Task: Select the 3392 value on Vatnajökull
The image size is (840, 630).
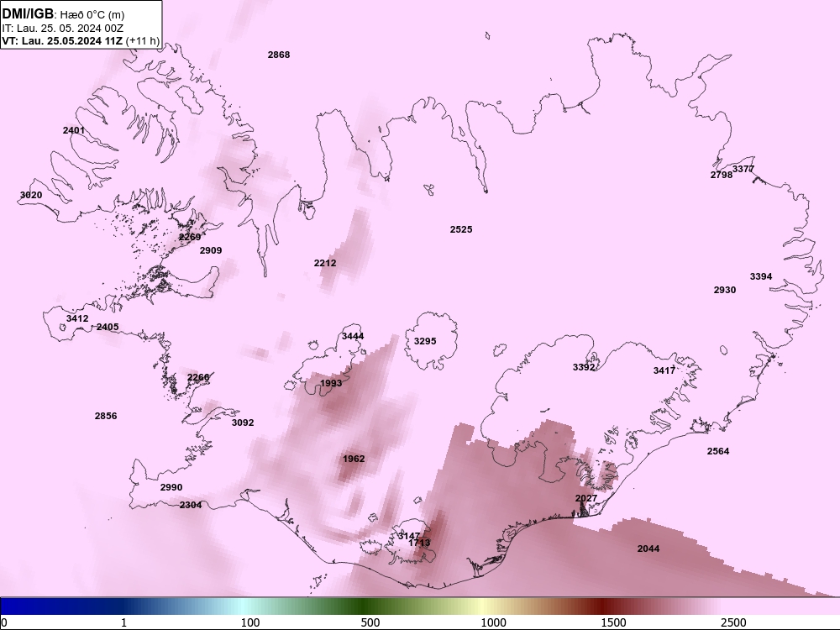Action: [584, 367]
